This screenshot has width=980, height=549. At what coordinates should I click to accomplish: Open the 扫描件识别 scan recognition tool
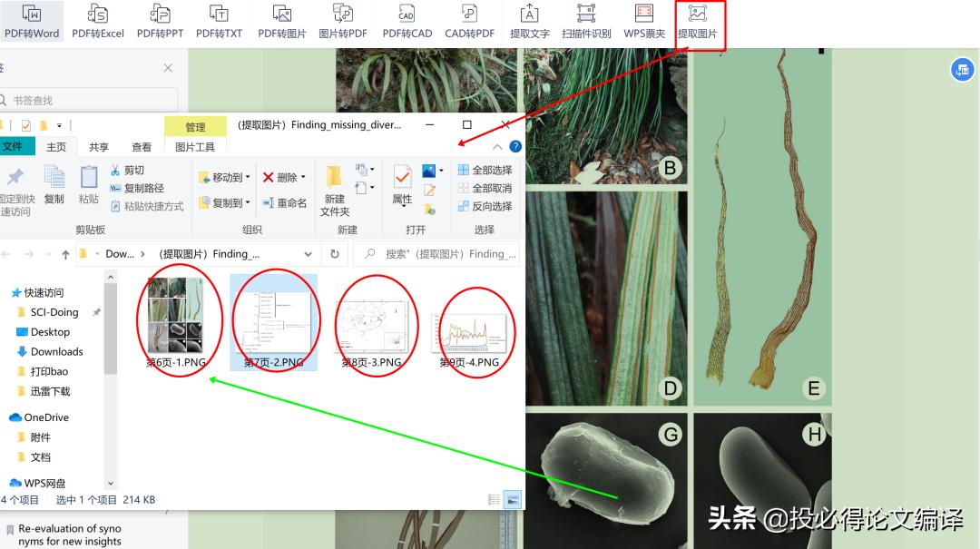click(584, 23)
